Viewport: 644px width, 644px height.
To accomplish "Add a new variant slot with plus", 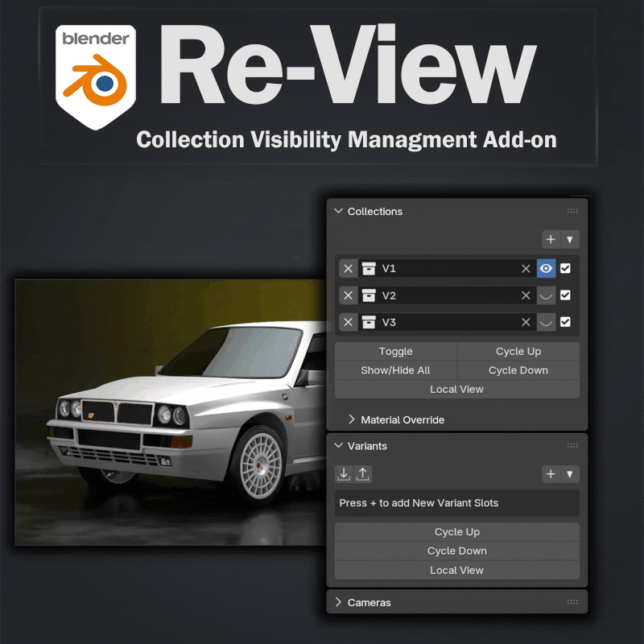I will [x=551, y=474].
